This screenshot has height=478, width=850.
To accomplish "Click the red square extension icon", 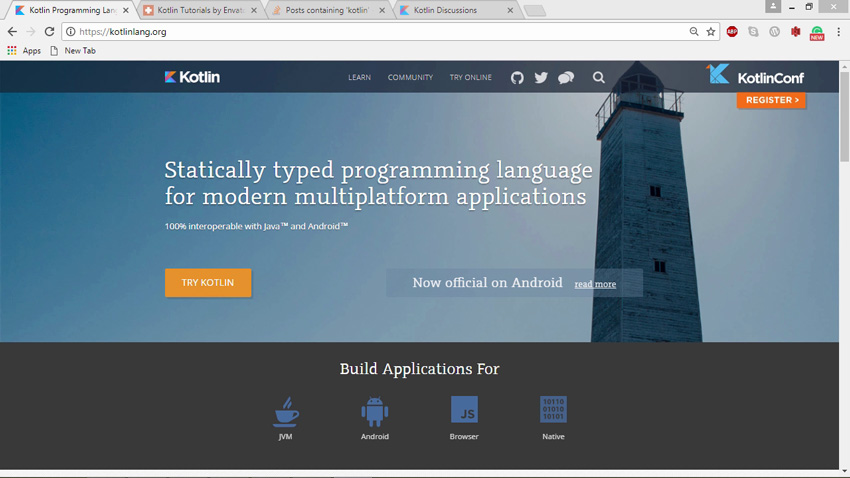I will (x=795, y=31).
